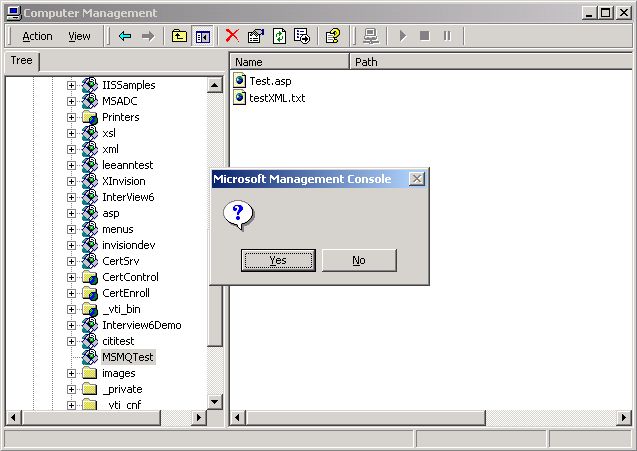Viewport: 637px width, 451px height.
Task: Expand the InterView6 tree node
Action: (x=71, y=197)
